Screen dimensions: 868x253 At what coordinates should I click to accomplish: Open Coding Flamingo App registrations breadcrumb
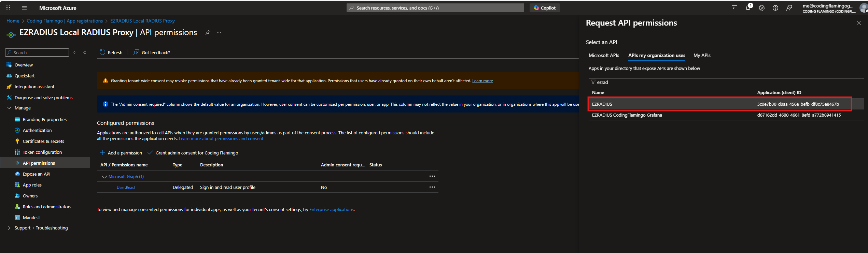tap(65, 21)
